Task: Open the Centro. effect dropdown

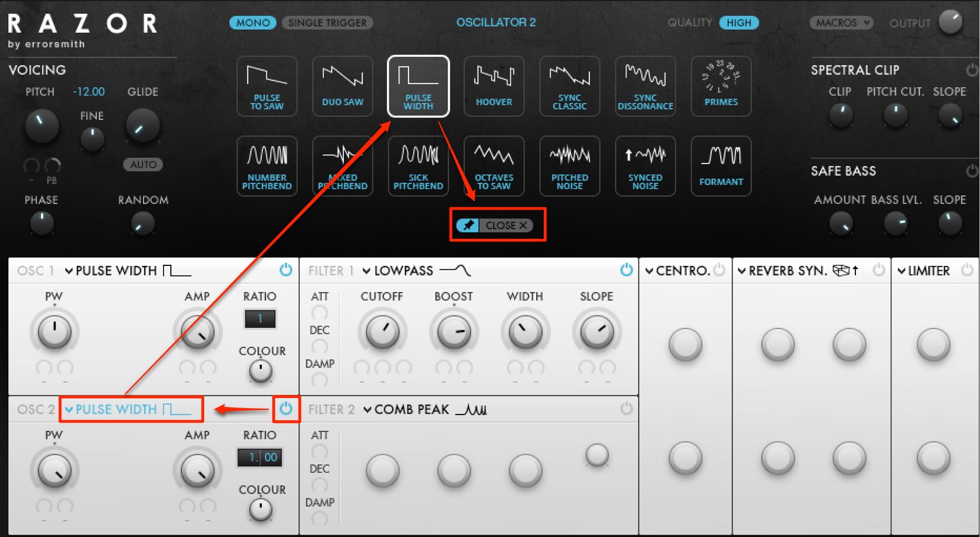Action: (x=678, y=270)
